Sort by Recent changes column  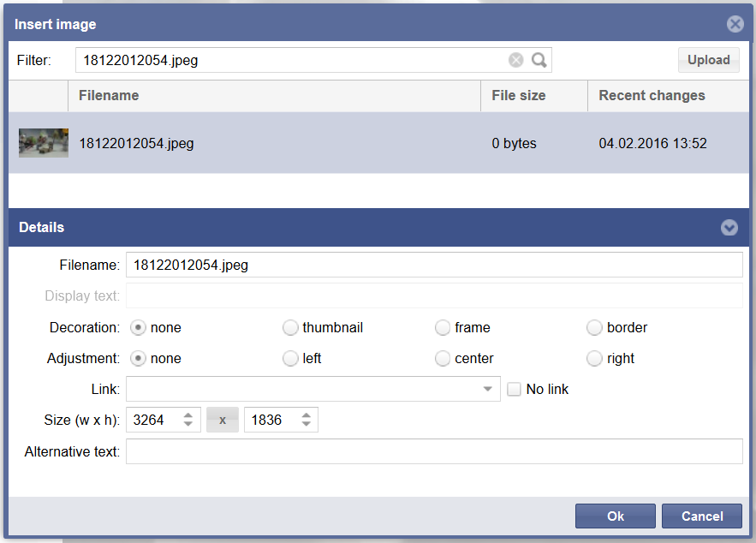[652, 96]
